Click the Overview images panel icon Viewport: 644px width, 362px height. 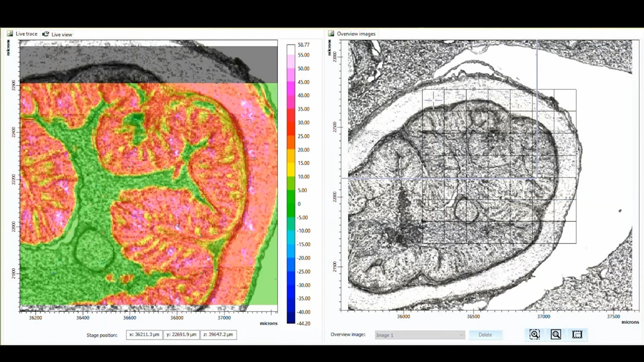pos(331,34)
